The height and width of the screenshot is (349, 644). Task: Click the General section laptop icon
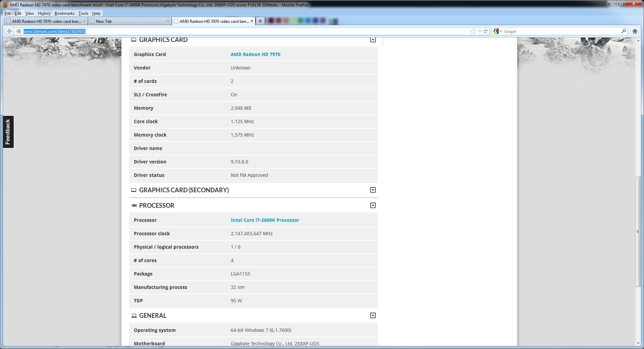134,315
